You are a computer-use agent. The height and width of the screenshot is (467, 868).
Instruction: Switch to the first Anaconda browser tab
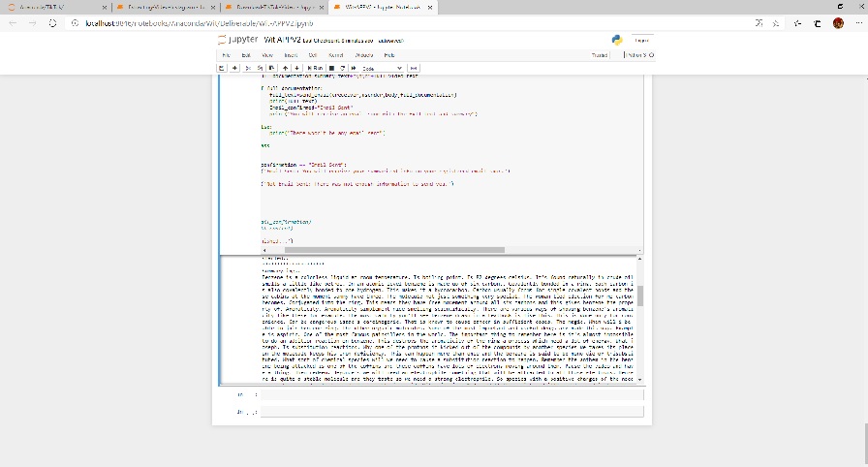point(55,7)
